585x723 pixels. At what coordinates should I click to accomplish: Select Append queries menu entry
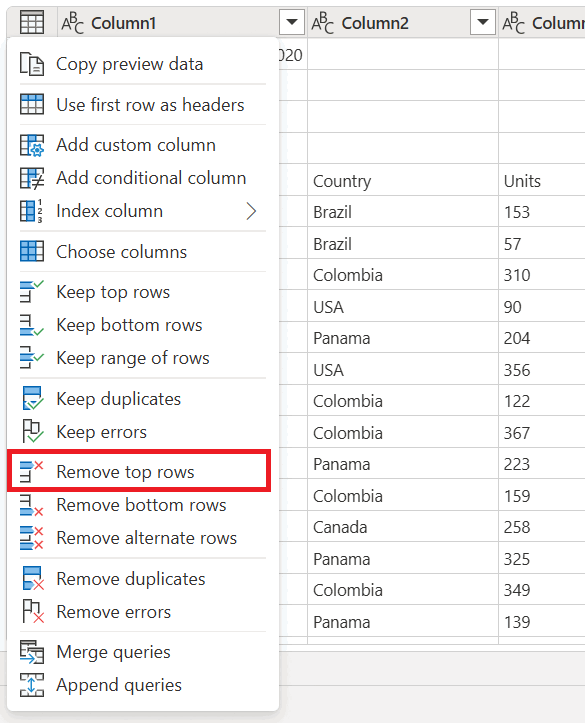click(x=143, y=685)
